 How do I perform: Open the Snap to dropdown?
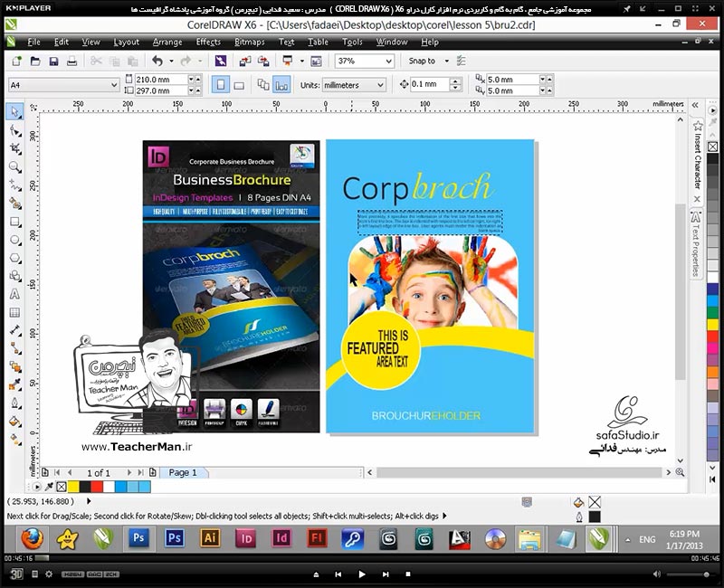446,61
